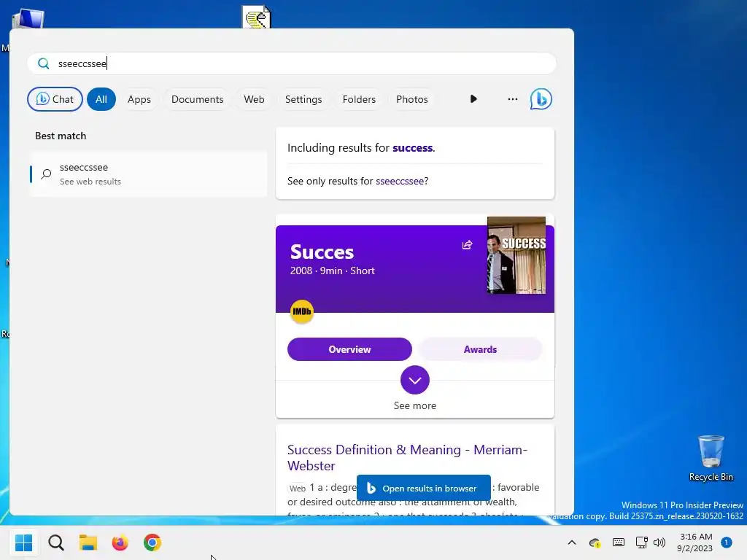Select the Overview tab on movie card
This screenshot has height=560, width=747.
pyautogui.click(x=349, y=349)
